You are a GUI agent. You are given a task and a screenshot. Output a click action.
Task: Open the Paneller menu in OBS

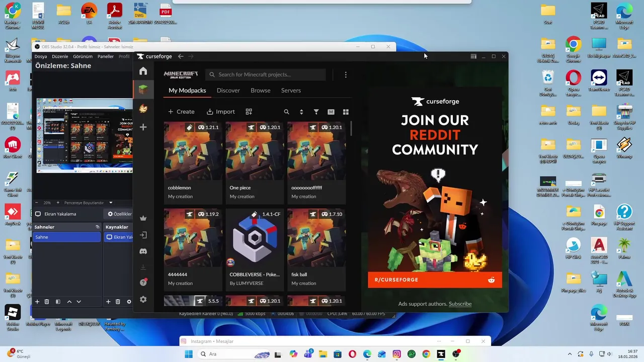(x=106, y=56)
